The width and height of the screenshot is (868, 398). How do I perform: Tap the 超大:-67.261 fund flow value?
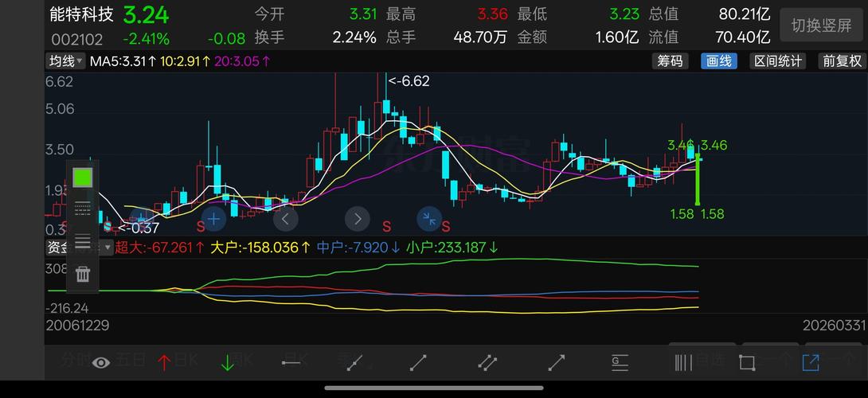[160, 248]
